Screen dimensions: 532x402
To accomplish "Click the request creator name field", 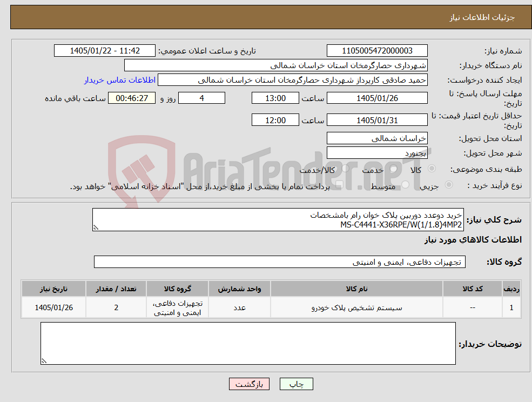I will click(292, 80).
